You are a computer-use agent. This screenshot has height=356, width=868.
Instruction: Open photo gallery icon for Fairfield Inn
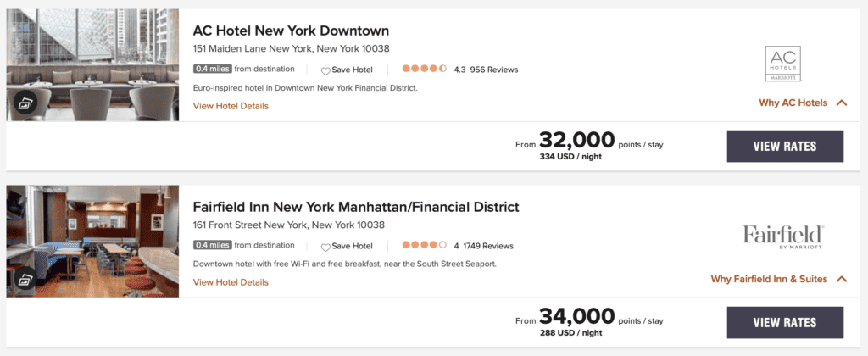coord(25,280)
